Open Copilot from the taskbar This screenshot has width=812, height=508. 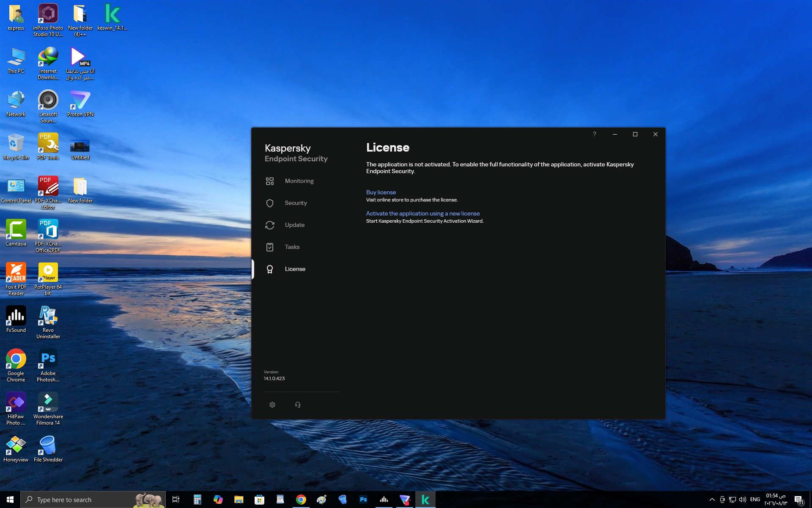(x=218, y=500)
